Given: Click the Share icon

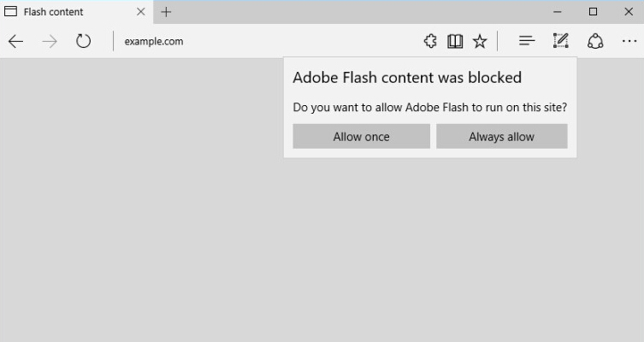Looking at the screenshot, I should [x=595, y=41].
